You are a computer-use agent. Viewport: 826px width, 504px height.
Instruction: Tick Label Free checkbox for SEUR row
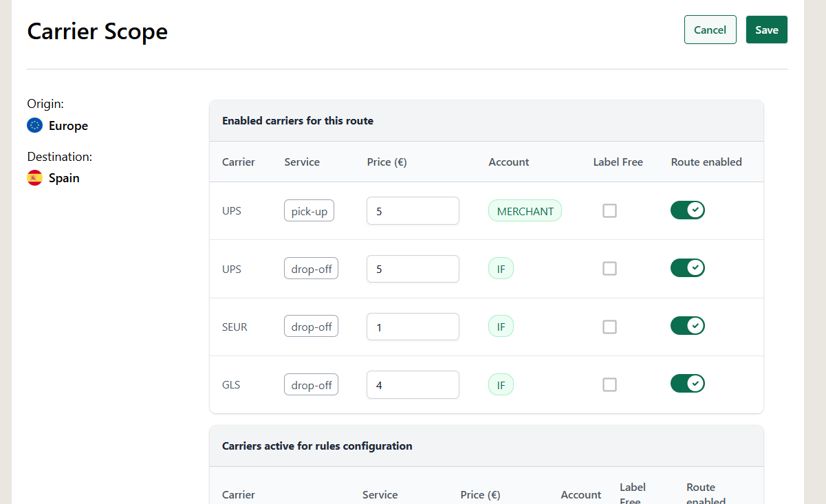pos(609,327)
